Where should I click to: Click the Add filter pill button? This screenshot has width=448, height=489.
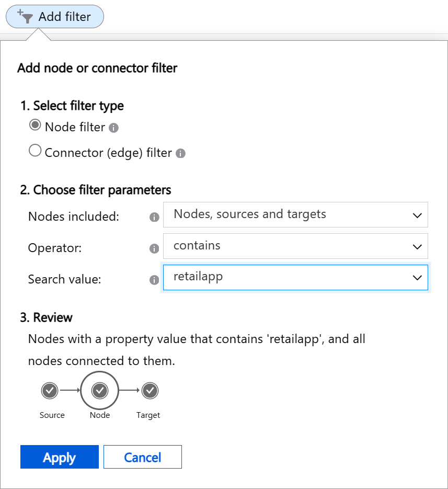point(55,17)
